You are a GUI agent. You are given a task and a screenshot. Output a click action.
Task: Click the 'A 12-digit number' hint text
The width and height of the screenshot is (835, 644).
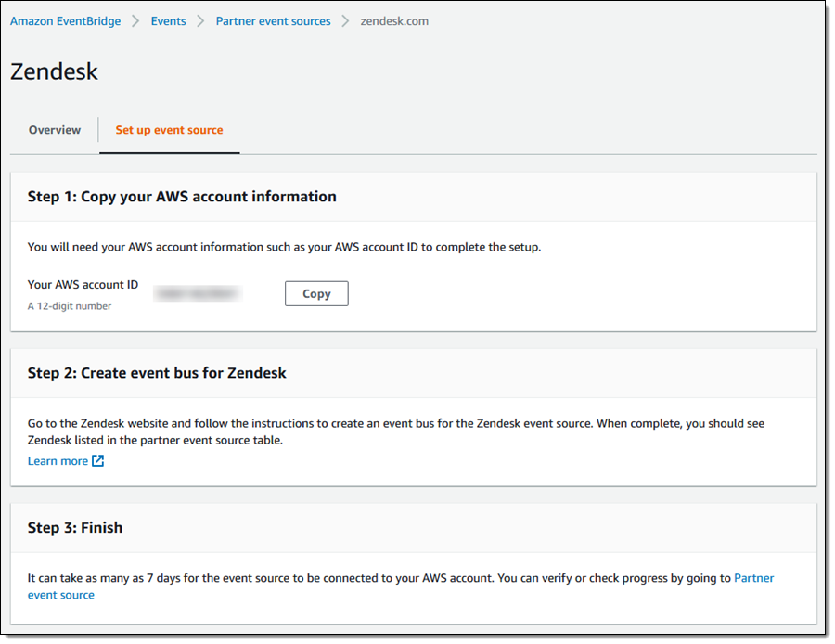point(70,306)
